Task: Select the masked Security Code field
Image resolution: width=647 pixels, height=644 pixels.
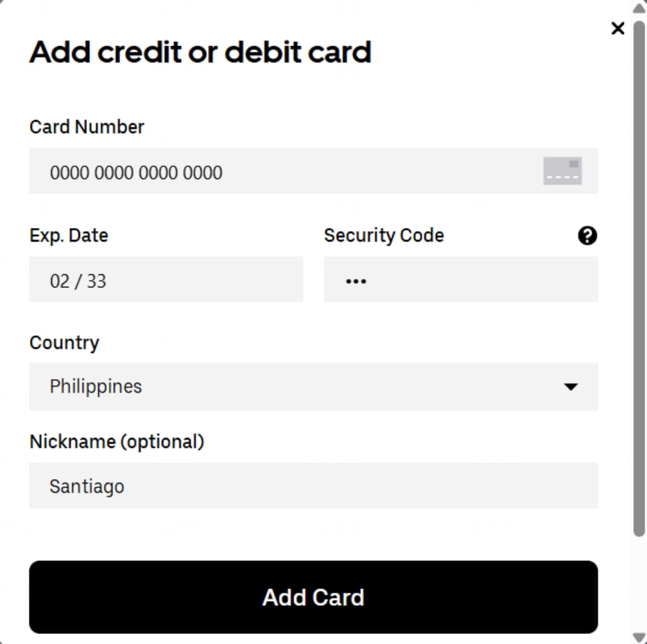Action: (x=460, y=280)
